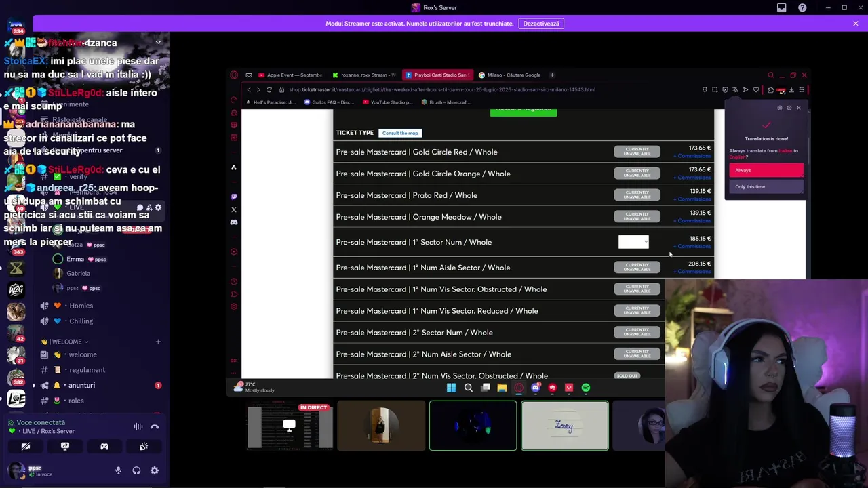868x488 pixels.
Task: Open Spotify from the taskbar
Action: (x=586, y=388)
